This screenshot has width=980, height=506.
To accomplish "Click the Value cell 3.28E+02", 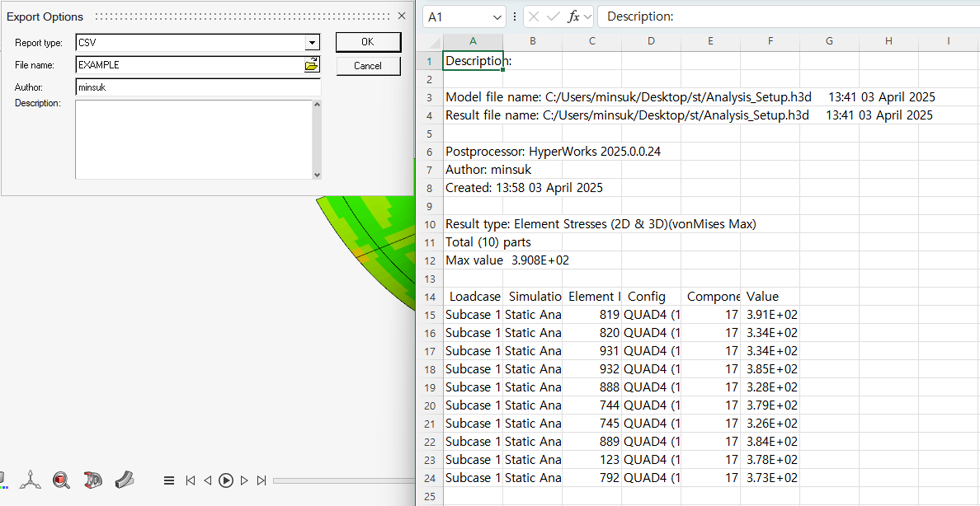I will pyautogui.click(x=770, y=387).
